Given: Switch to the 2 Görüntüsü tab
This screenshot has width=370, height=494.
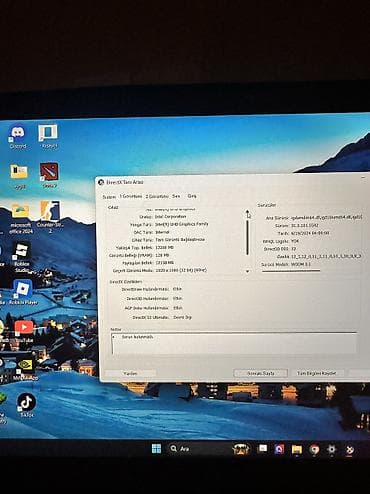Looking at the screenshot, I should click(x=157, y=196).
